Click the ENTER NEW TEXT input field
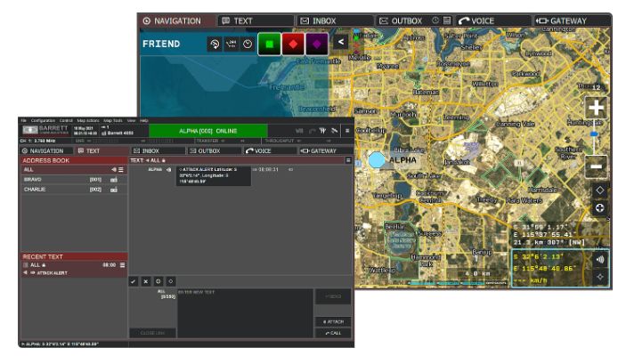This screenshot has width=626, height=364. tap(242, 311)
